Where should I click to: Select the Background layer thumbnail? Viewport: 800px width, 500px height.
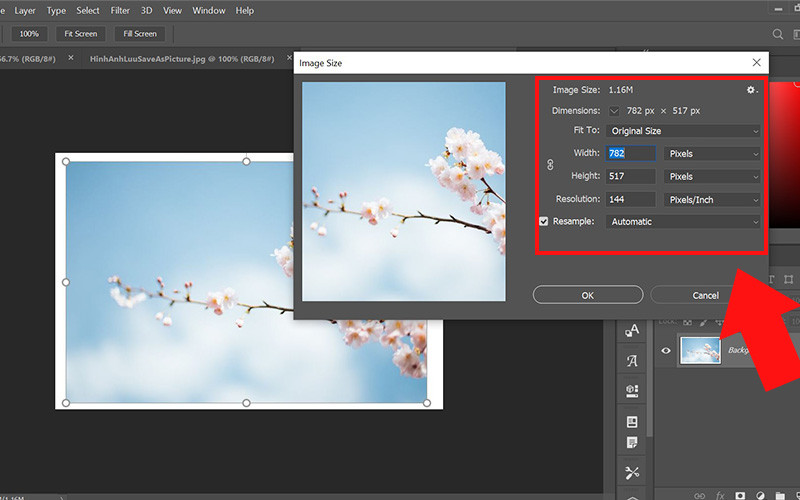tap(701, 350)
